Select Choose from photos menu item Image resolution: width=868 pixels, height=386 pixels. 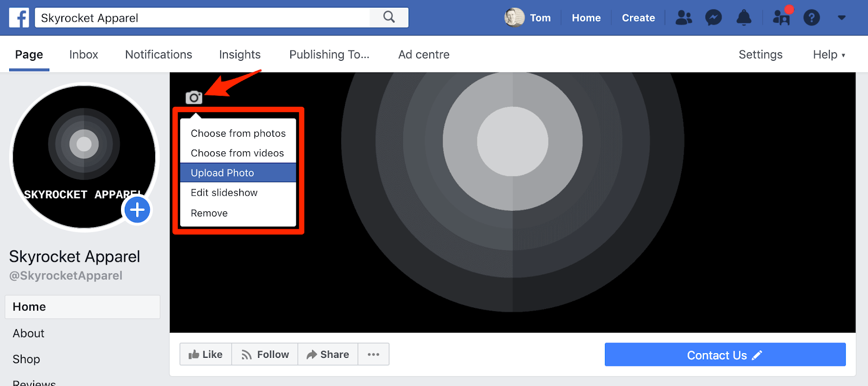[x=238, y=133]
